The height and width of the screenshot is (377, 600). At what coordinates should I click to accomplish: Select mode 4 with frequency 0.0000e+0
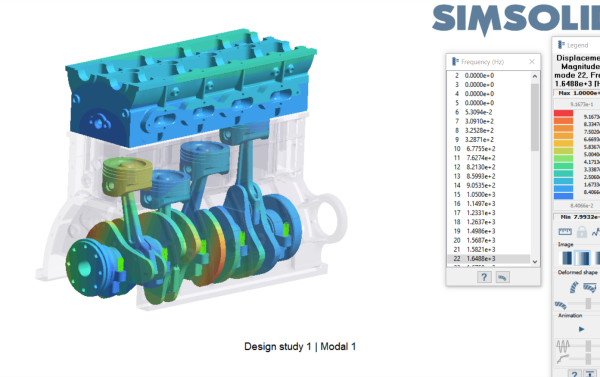click(489, 94)
